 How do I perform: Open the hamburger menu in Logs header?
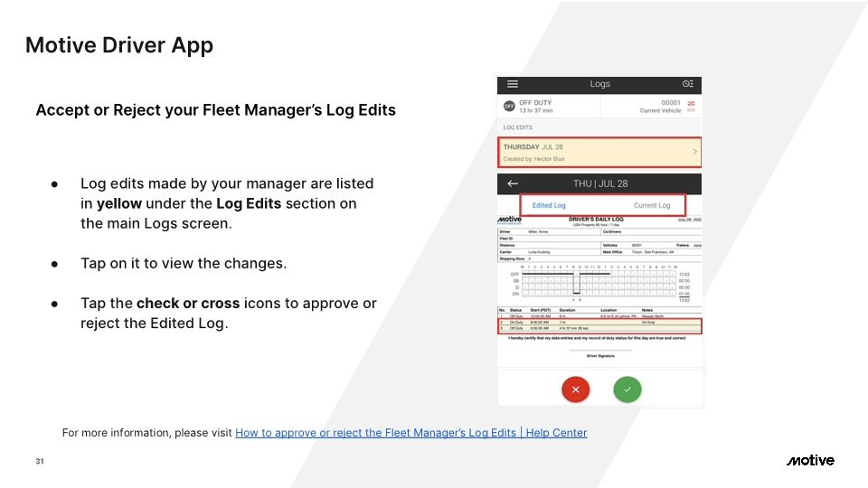tap(513, 84)
